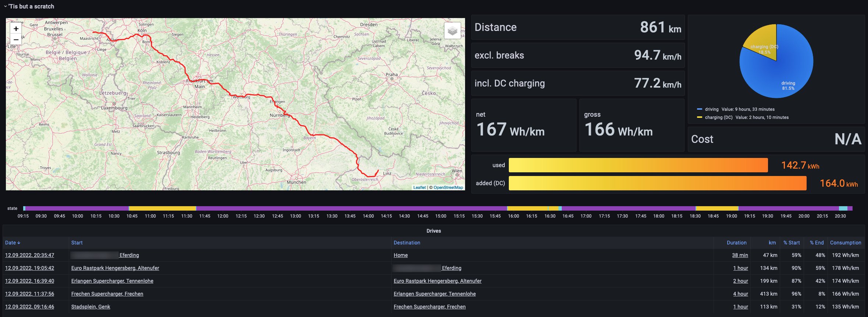Open Stadsplein, Genk start location
Viewport: 868px width, 317px height.
coord(90,307)
